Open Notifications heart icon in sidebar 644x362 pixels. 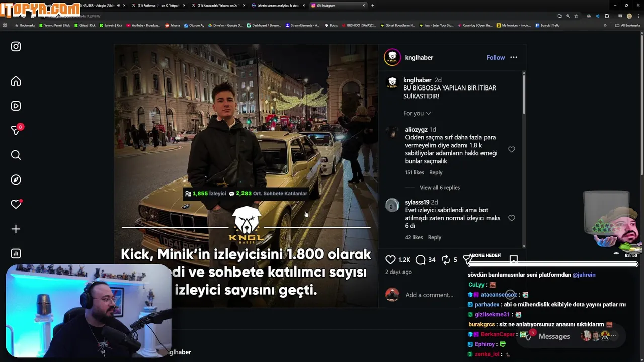tap(16, 204)
